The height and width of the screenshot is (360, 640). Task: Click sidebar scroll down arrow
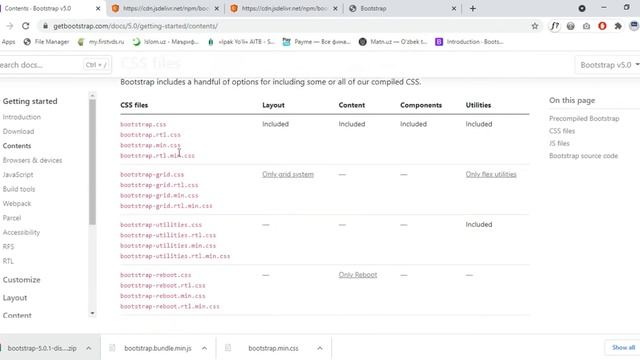(x=92, y=313)
